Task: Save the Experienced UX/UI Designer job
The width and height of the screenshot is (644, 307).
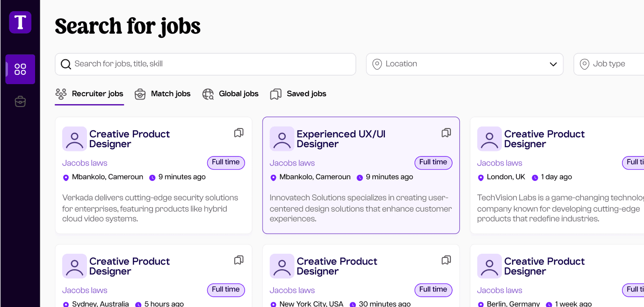Action: pyautogui.click(x=446, y=133)
